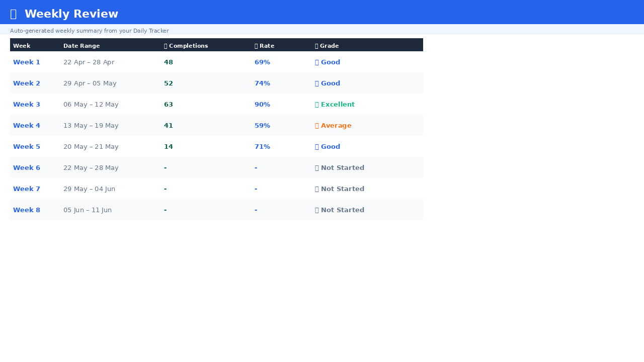Click the 71% rate cell
The height and width of the screenshot is (362, 644).
tap(263, 147)
